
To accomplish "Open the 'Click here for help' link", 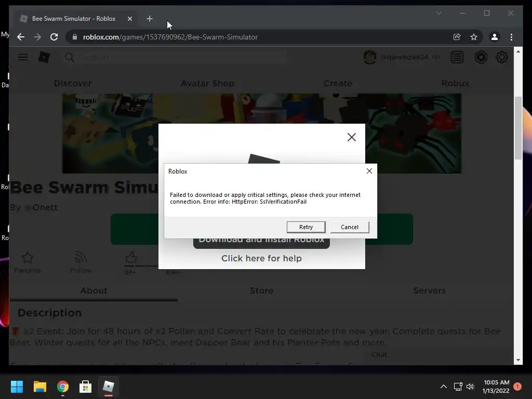I will coord(261,258).
